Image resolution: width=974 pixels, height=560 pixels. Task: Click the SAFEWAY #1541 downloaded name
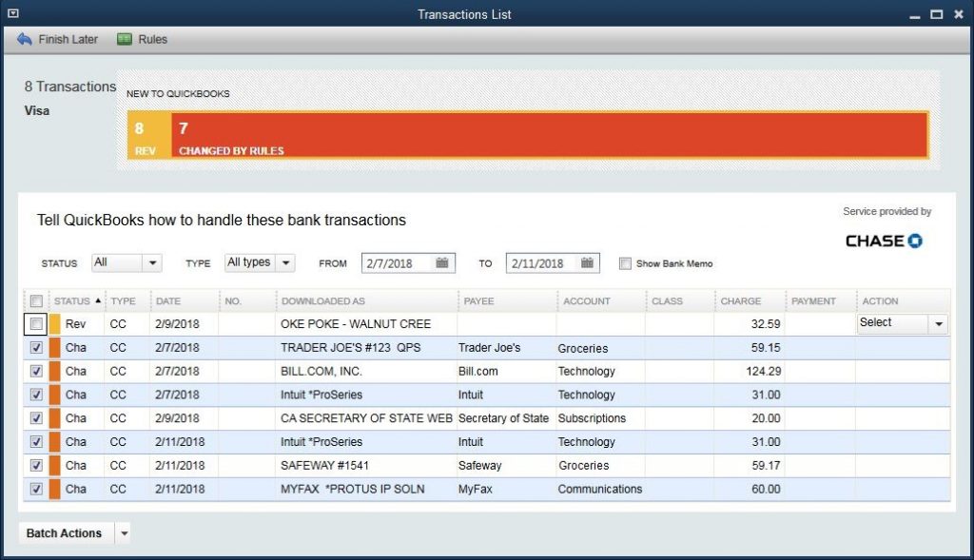tap(324, 466)
